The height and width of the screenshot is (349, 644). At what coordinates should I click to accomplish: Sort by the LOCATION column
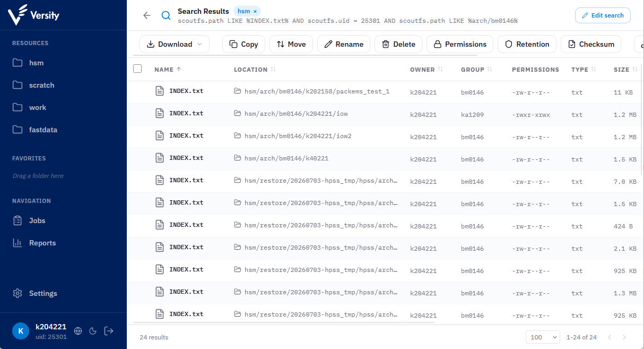255,70
